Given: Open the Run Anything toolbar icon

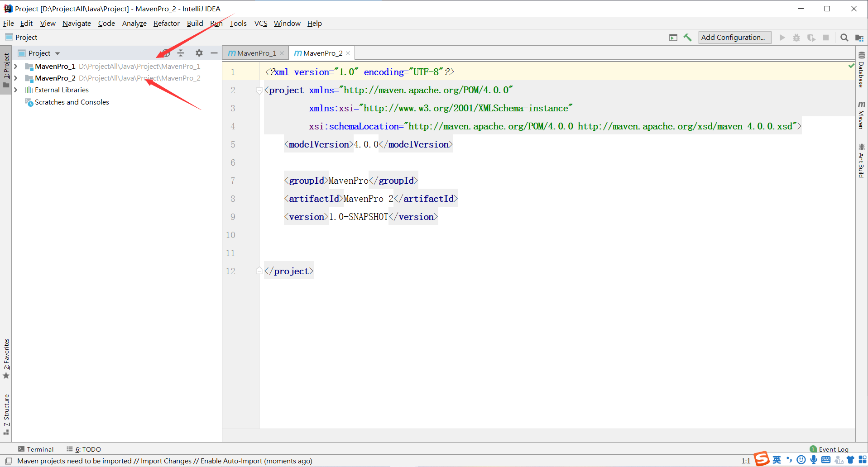Looking at the screenshot, I should pyautogui.click(x=673, y=38).
